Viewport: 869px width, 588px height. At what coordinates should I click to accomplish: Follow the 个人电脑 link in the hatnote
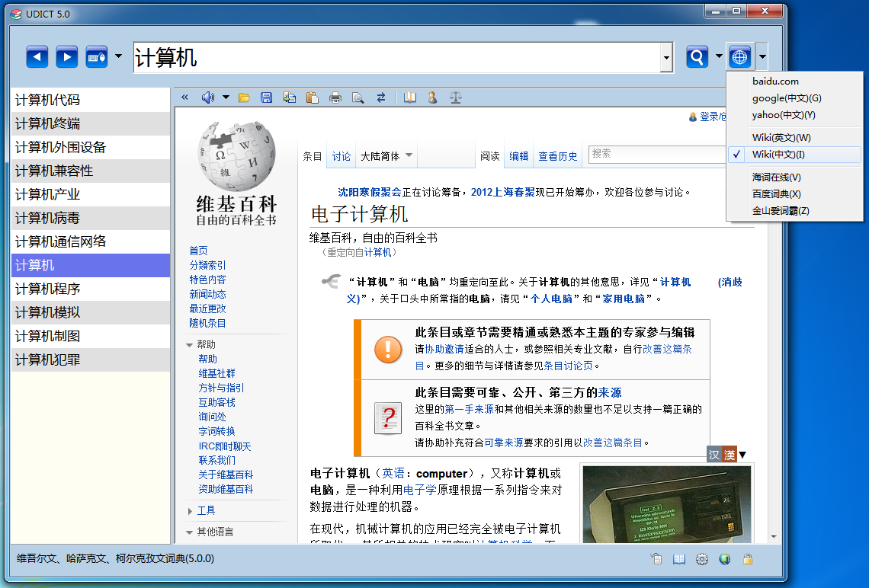coord(547,299)
